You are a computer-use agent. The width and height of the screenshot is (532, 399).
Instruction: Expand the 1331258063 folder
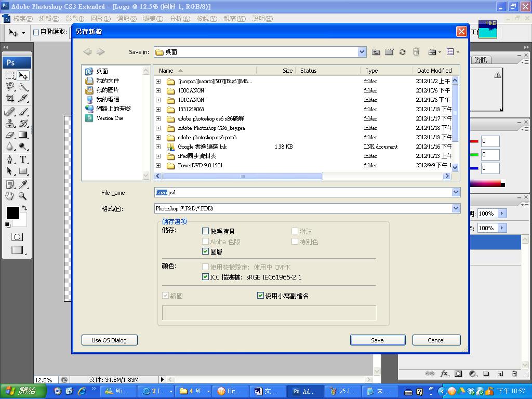[158, 109]
